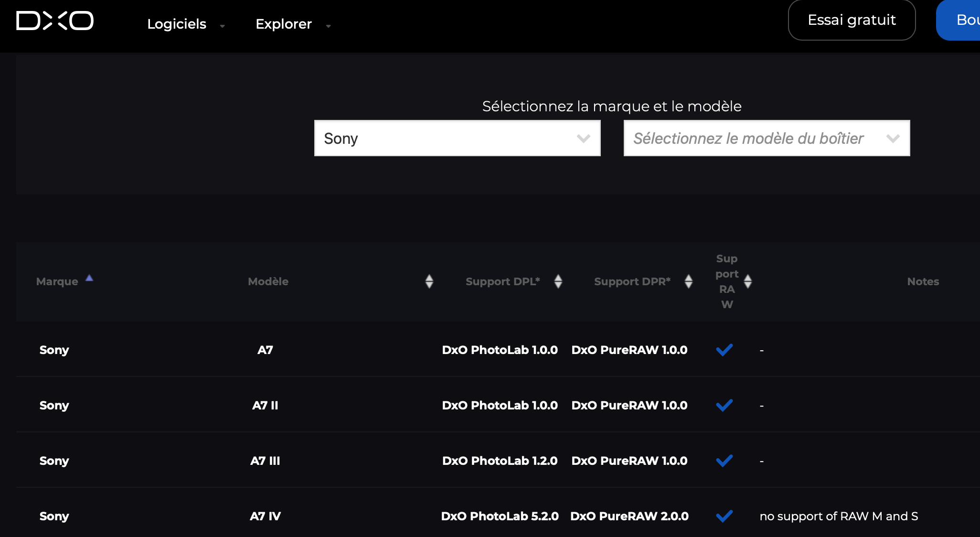980x537 pixels.
Task: Click the blue Boutique button
Action: pyautogui.click(x=960, y=20)
